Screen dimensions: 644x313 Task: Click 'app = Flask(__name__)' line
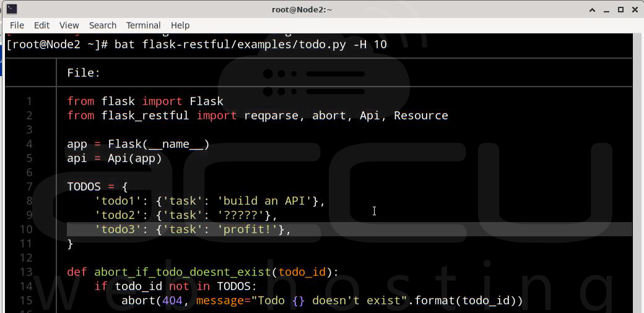(x=139, y=144)
